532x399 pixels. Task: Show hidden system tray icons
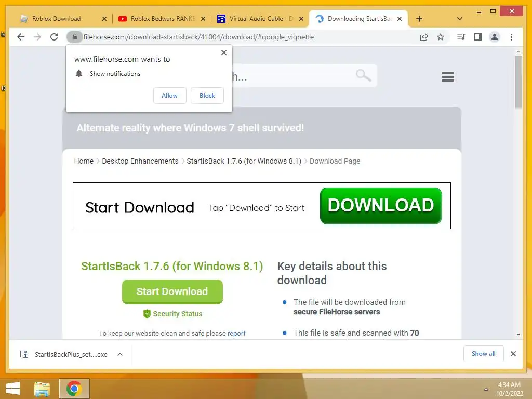click(x=486, y=389)
